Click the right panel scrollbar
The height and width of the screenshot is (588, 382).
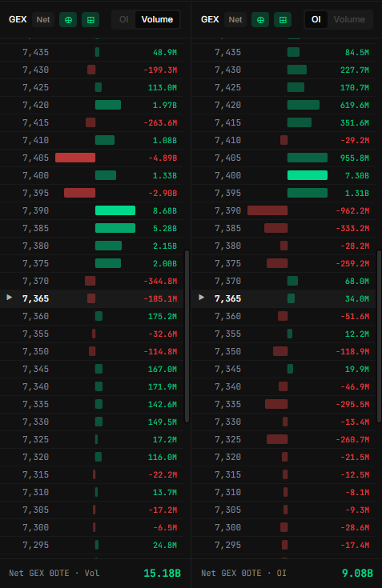pos(379,336)
